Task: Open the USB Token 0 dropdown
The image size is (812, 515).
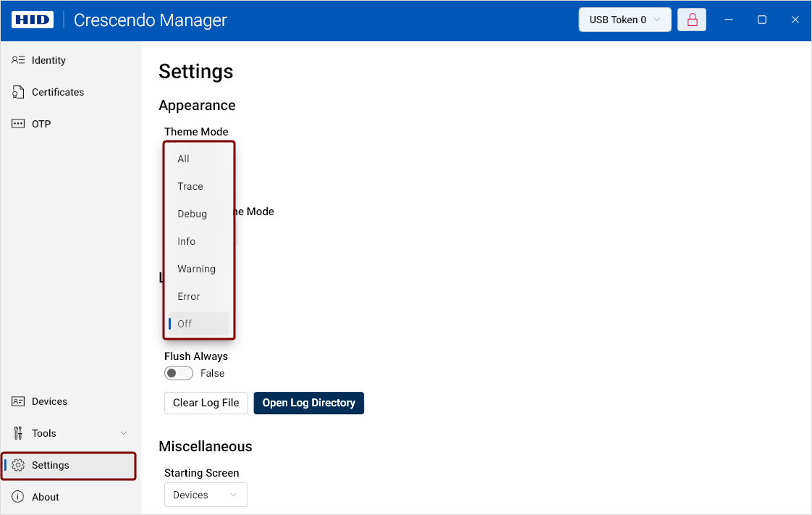Action: point(625,20)
